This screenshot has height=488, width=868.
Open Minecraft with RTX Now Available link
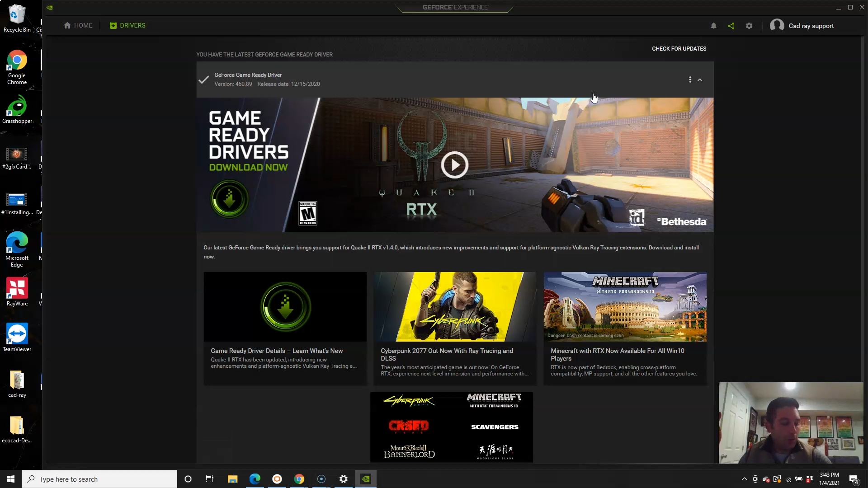coord(617,354)
